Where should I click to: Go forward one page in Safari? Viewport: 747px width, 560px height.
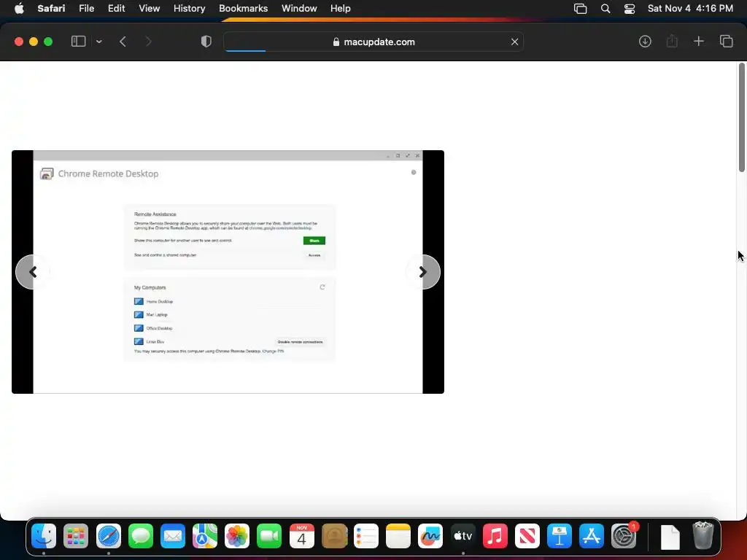pyautogui.click(x=149, y=42)
